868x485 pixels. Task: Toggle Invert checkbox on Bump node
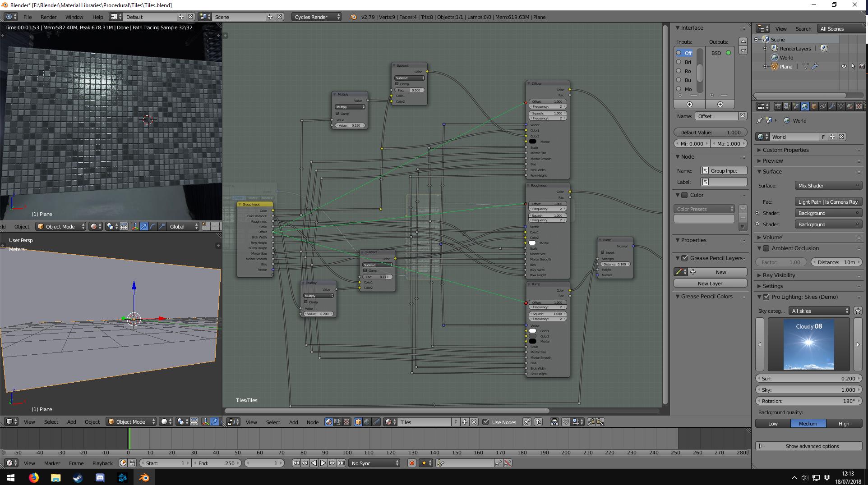(x=603, y=252)
